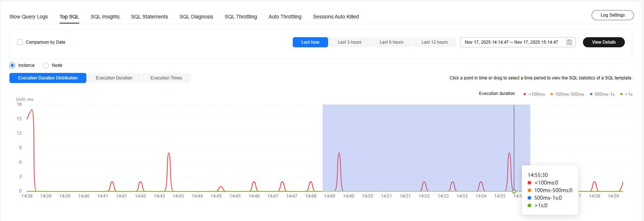Click the Log Settings button
The height and width of the screenshot is (221, 644).
tap(613, 15)
